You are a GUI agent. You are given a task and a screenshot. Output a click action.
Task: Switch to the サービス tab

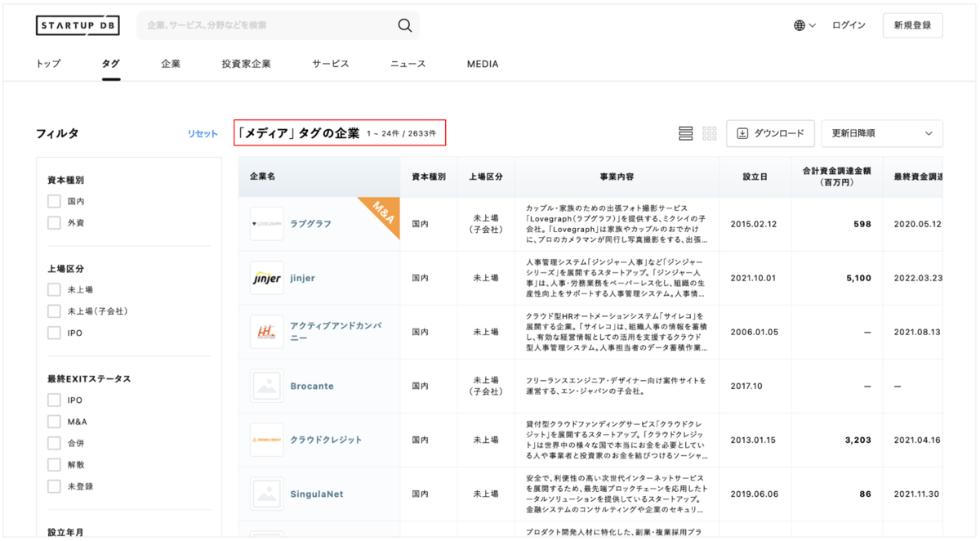pos(331,64)
